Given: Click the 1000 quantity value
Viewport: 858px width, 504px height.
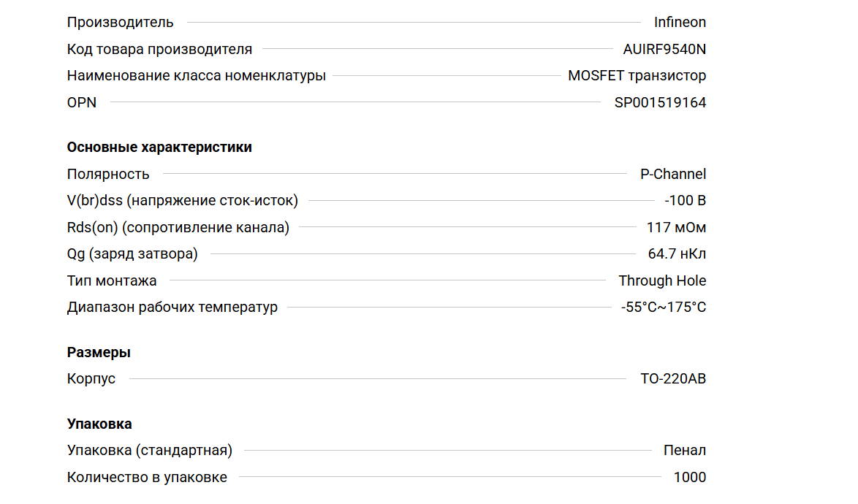Looking at the screenshot, I should (690, 477).
